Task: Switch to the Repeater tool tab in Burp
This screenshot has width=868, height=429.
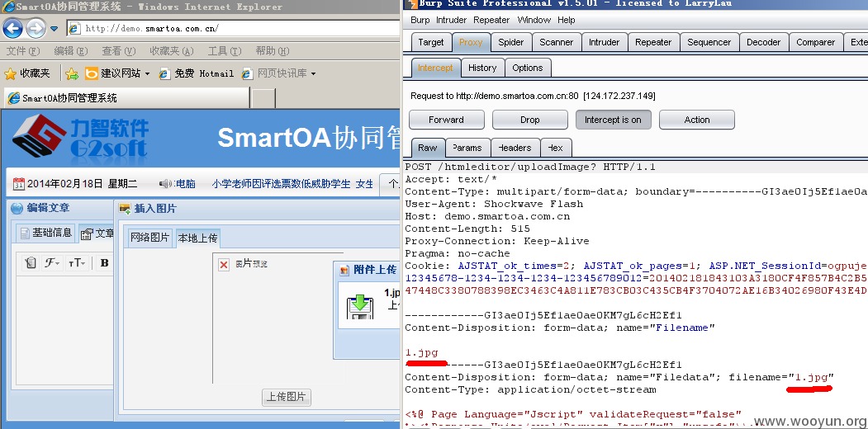Action: (653, 43)
